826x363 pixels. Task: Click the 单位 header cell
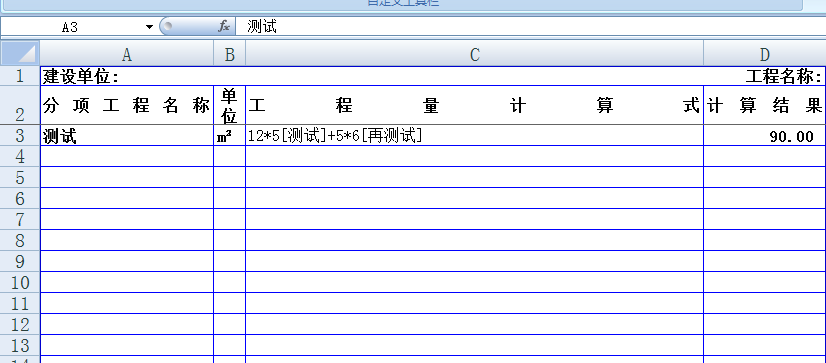coord(230,105)
